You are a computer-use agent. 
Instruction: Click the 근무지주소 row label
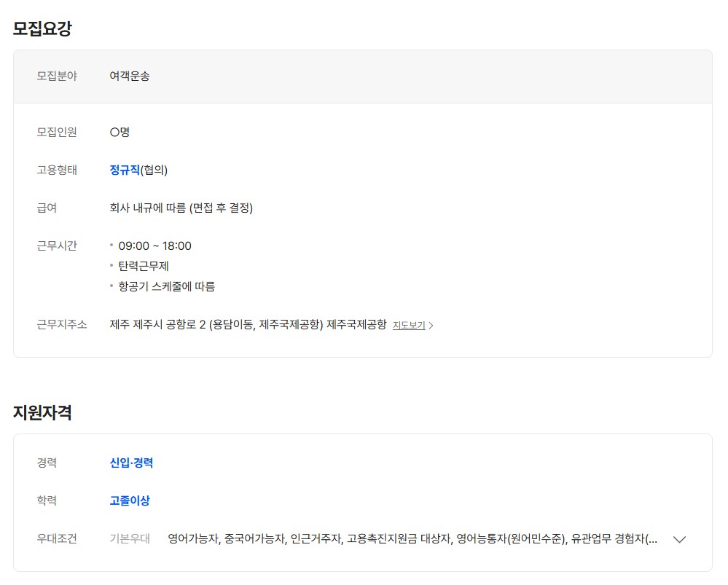pyautogui.click(x=62, y=325)
